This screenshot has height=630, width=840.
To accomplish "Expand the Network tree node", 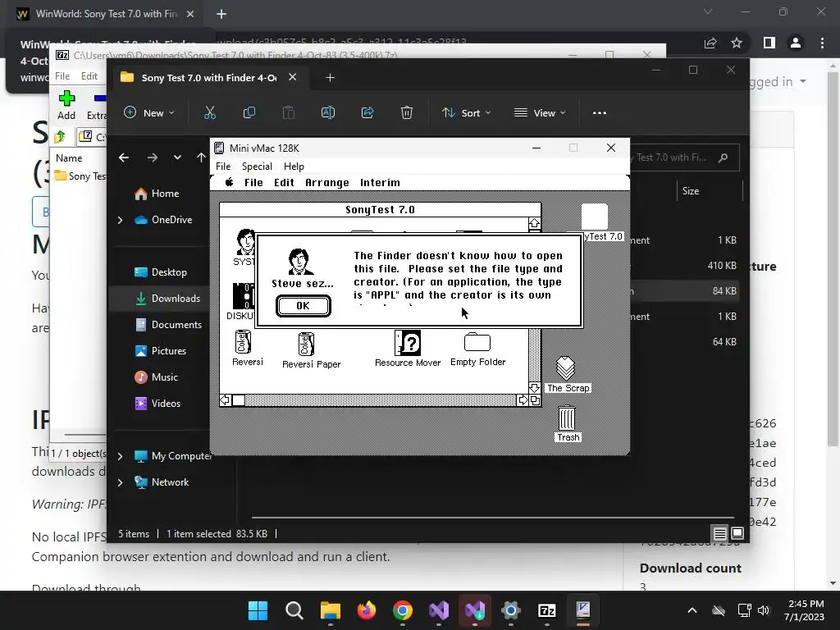I will (x=120, y=482).
